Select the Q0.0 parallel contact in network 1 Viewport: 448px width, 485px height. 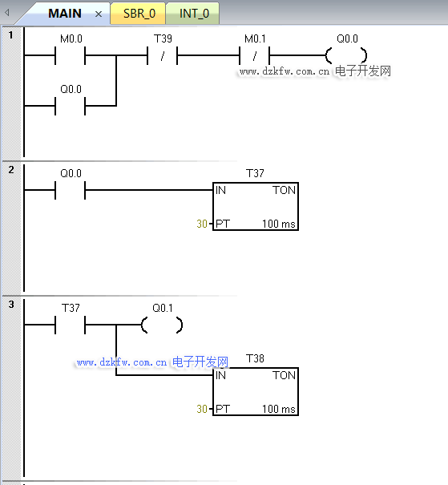click(71, 106)
